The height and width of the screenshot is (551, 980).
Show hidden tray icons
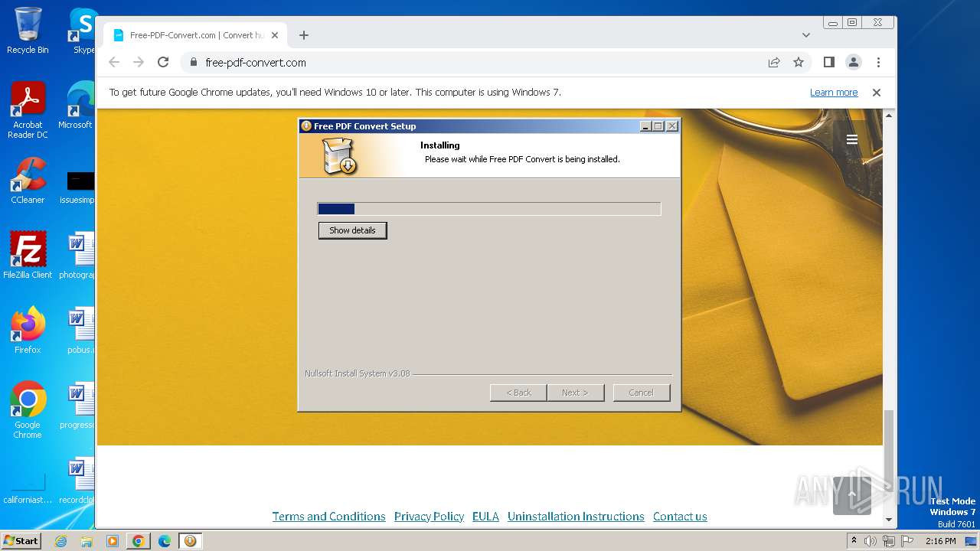click(854, 541)
